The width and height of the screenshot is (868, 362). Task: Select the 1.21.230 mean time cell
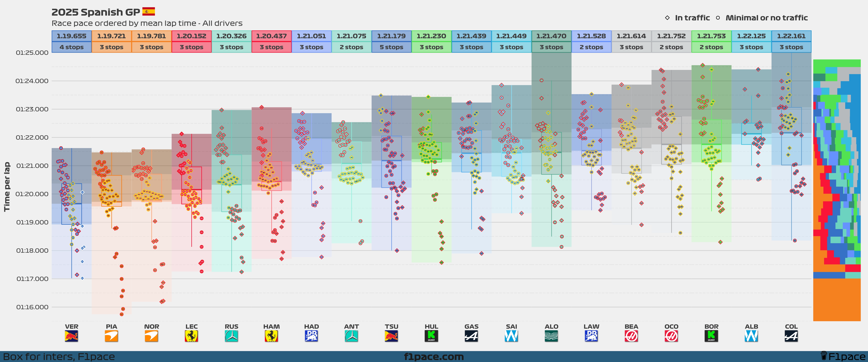point(431,36)
